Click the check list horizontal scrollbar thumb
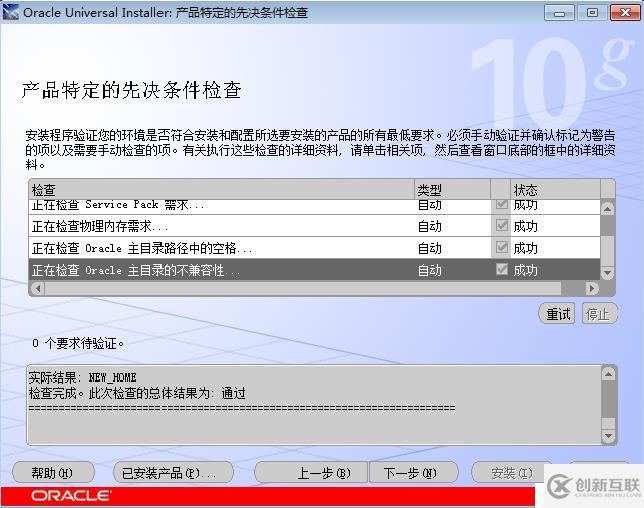 303,288
